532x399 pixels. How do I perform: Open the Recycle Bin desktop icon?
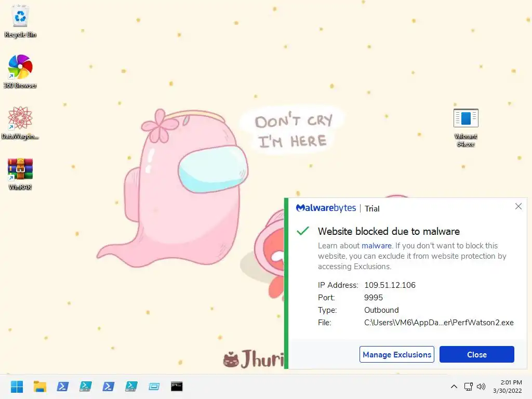[20, 21]
